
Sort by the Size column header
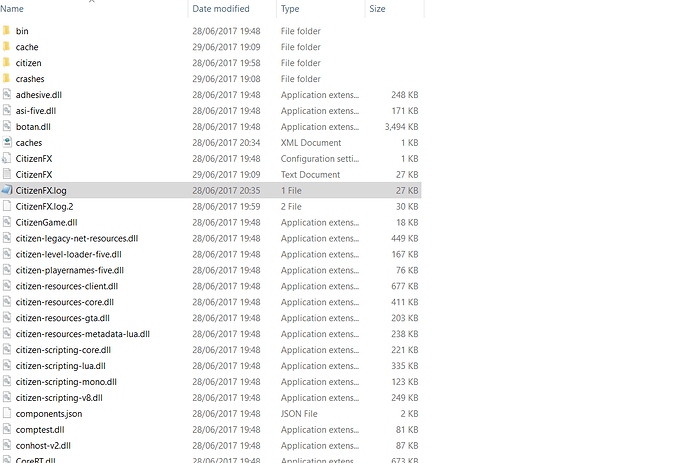[x=377, y=9]
